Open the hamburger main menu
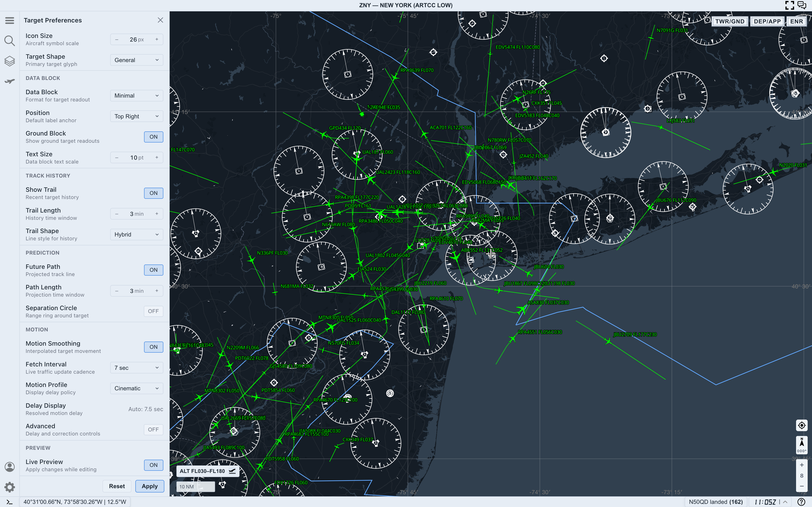 click(x=10, y=21)
